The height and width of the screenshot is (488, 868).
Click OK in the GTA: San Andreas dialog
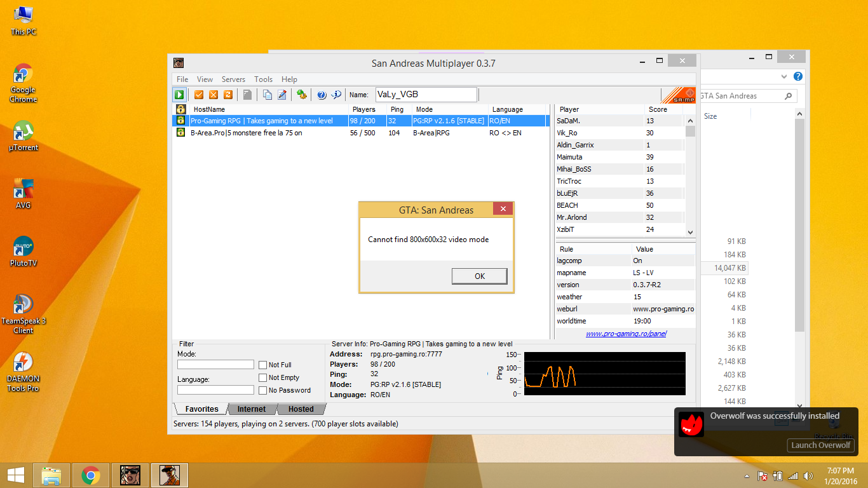[480, 276]
